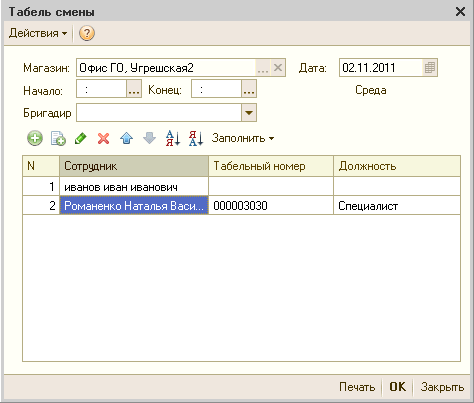Select the cell иванов иван иванович
This screenshot has width=474, height=403.
point(134,187)
